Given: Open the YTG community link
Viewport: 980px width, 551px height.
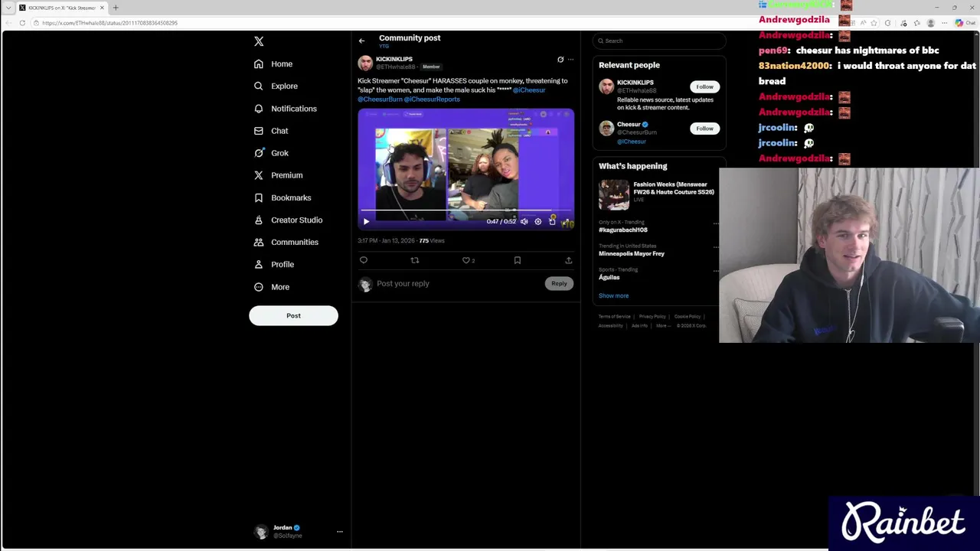Looking at the screenshot, I should pyautogui.click(x=384, y=47).
